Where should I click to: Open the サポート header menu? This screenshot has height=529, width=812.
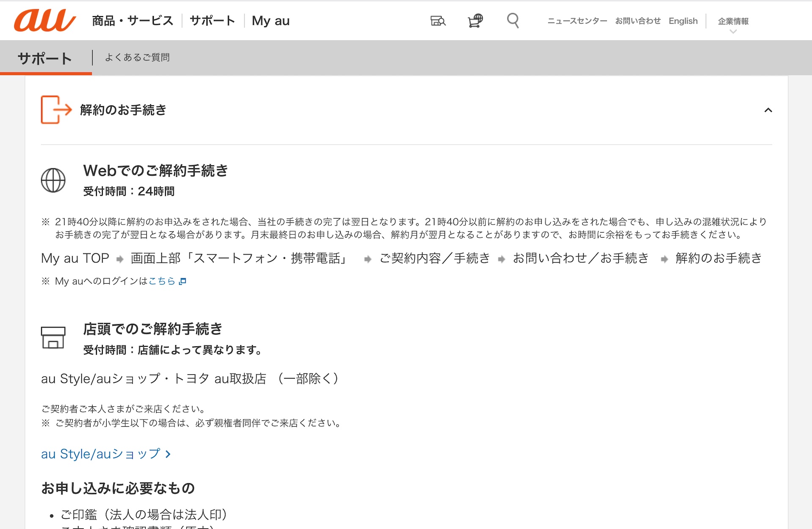(x=212, y=21)
